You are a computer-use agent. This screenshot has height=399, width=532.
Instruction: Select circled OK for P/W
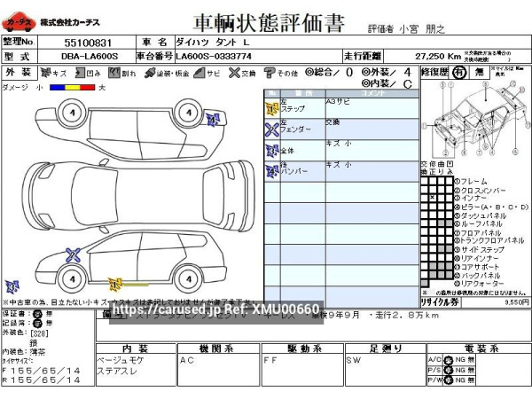coord(449,380)
